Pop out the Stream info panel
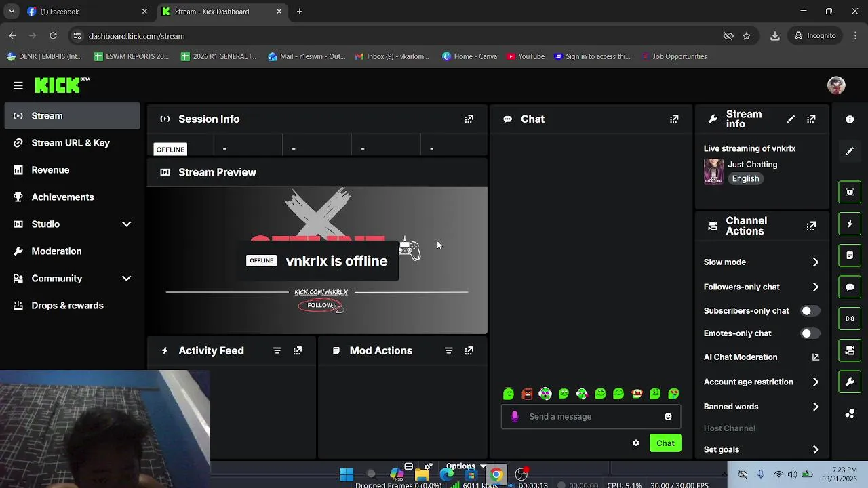Viewport: 868px width, 488px height. click(x=811, y=119)
